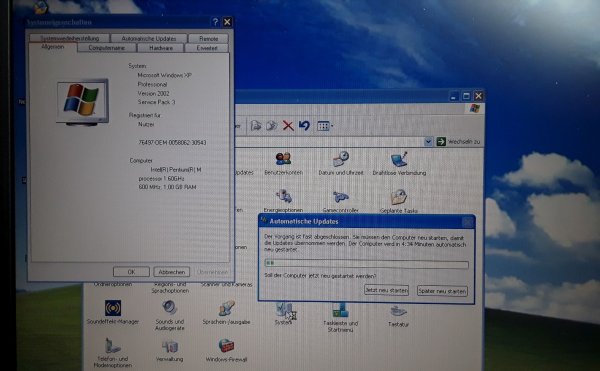Click the blue undo arrow toolbar icon

click(x=304, y=125)
